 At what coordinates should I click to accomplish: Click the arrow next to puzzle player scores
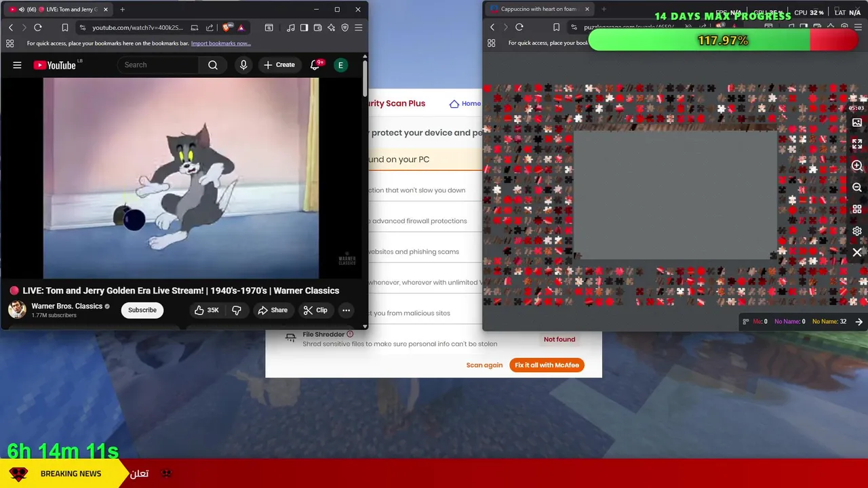(859, 322)
